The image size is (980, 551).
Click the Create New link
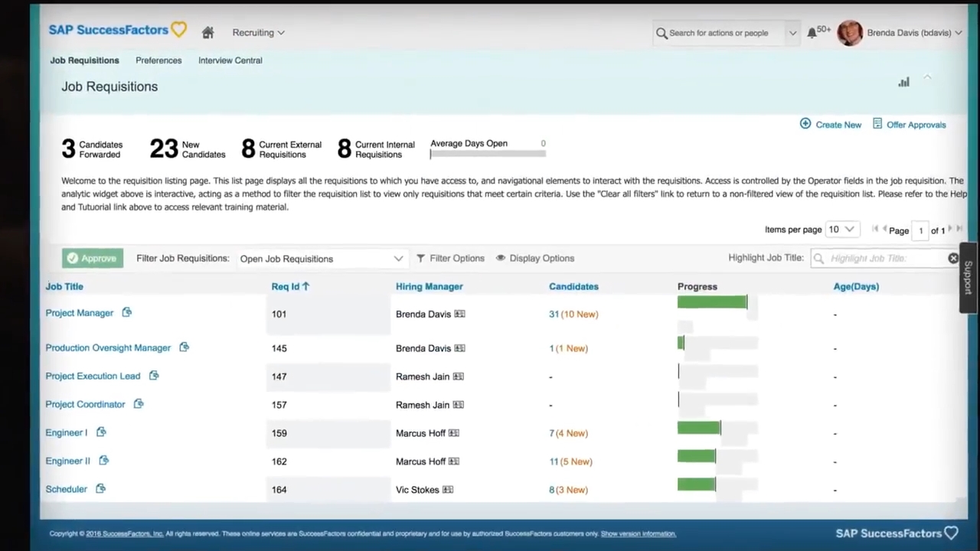(831, 125)
